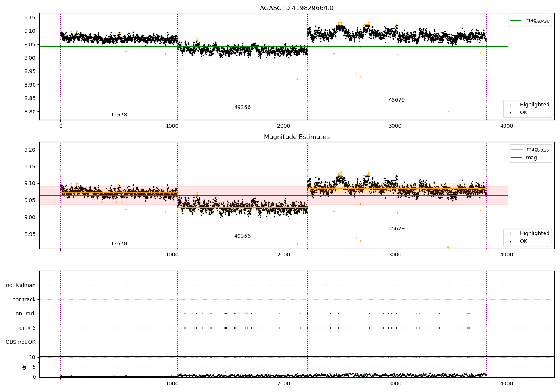Click "OK" legend entry in AGASC ID plot

point(519,113)
